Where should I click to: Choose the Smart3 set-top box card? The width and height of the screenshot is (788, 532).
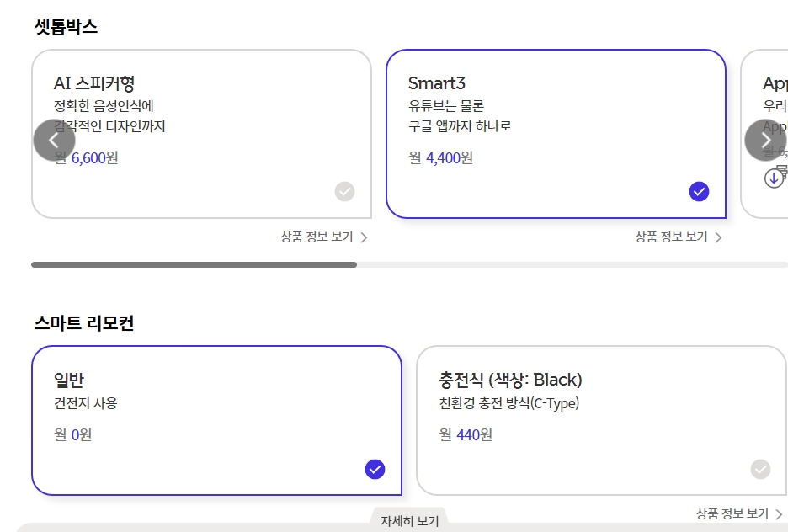[x=556, y=134]
